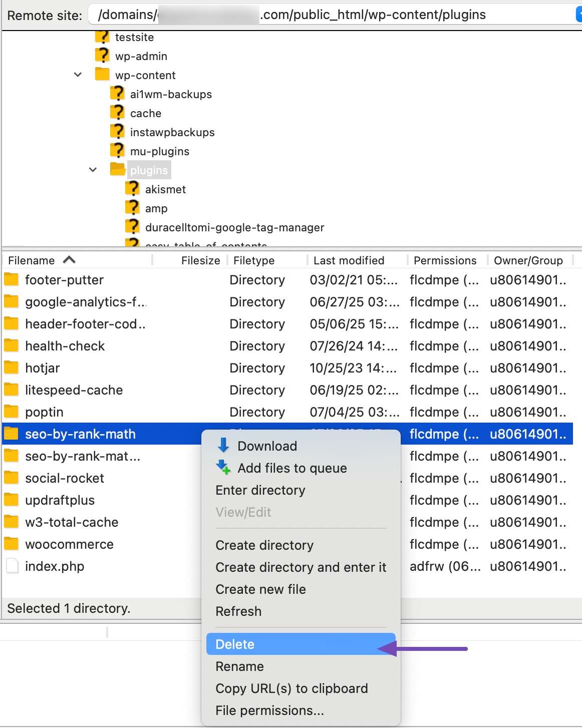This screenshot has height=728, width=582.
Task: Choose Rename from context menu
Action: 301,666
